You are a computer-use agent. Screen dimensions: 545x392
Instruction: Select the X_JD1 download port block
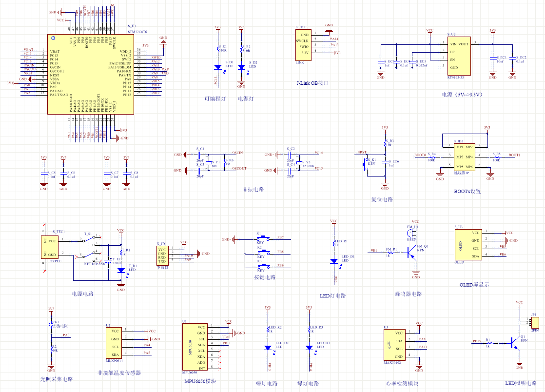(162, 256)
